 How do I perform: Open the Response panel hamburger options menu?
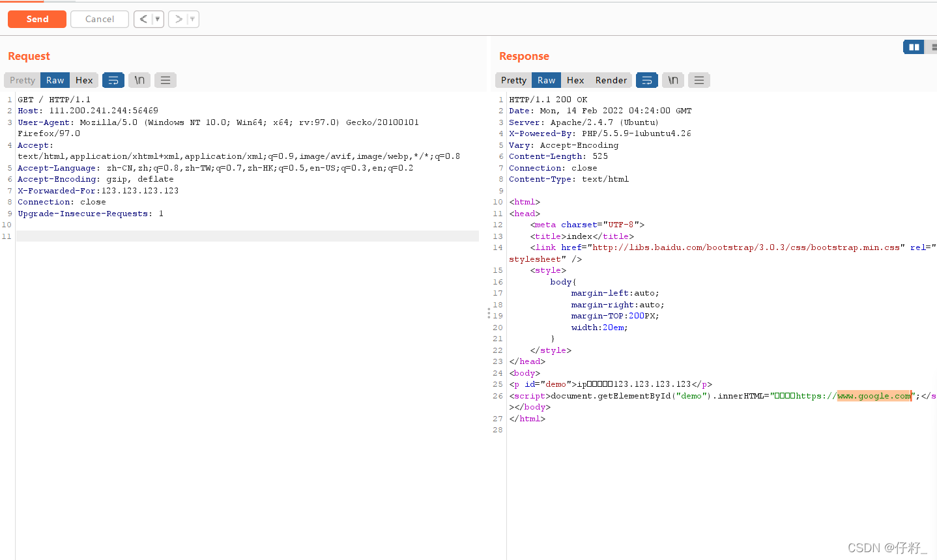[699, 80]
